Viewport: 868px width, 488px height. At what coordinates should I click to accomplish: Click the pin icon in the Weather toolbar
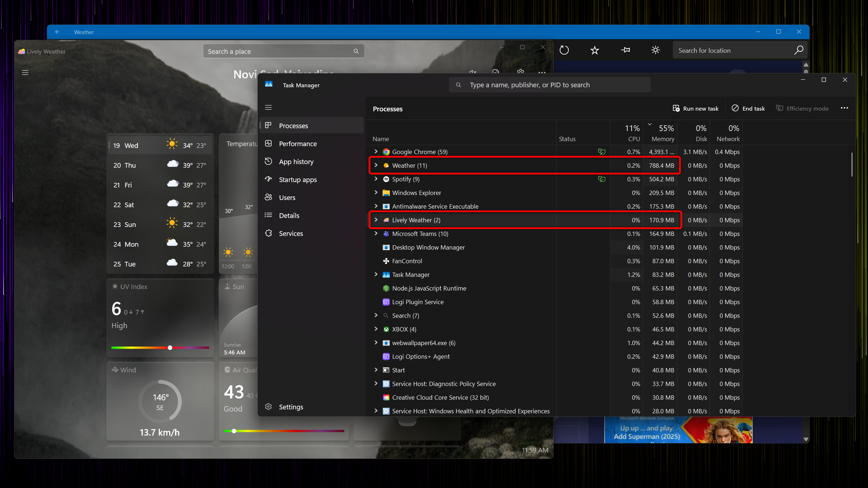tap(625, 50)
